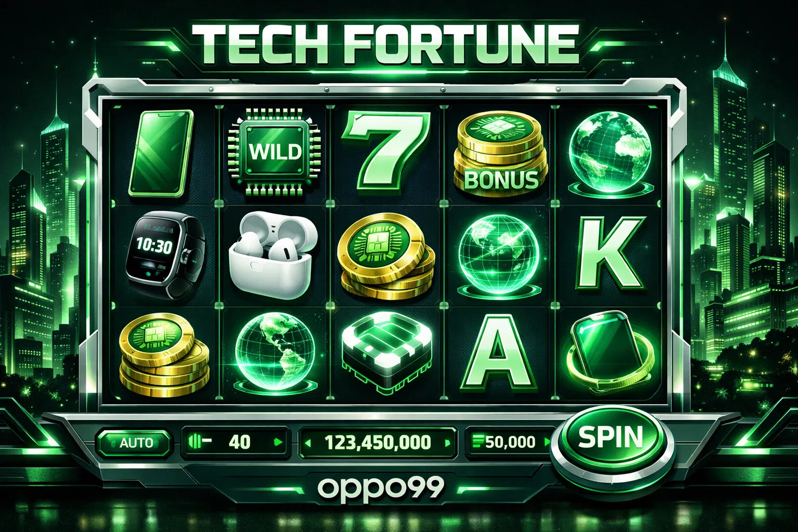Image resolution: width=798 pixels, height=532 pixels.
Task: Select the green smartphone symbol in top-left reel
Action: click(161, 153)
